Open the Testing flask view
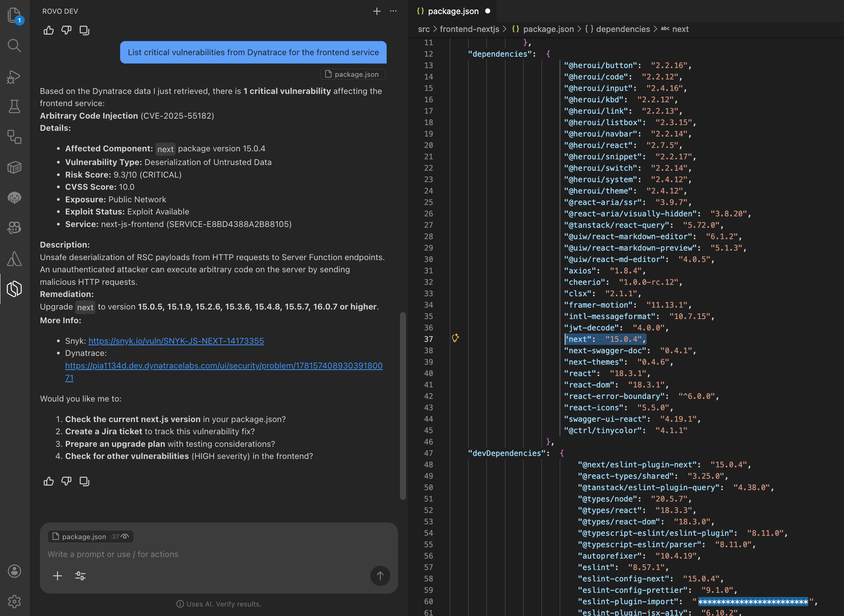 pos(14,107)
